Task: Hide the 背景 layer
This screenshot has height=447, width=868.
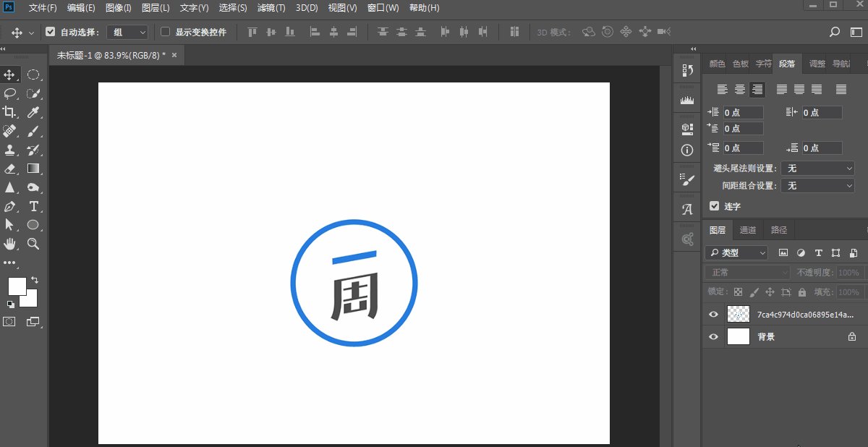Action: point(714,336)
